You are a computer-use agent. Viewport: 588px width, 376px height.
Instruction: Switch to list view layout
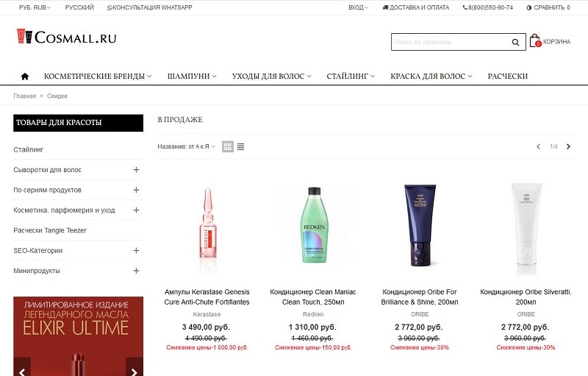click(x=241, y=146)
